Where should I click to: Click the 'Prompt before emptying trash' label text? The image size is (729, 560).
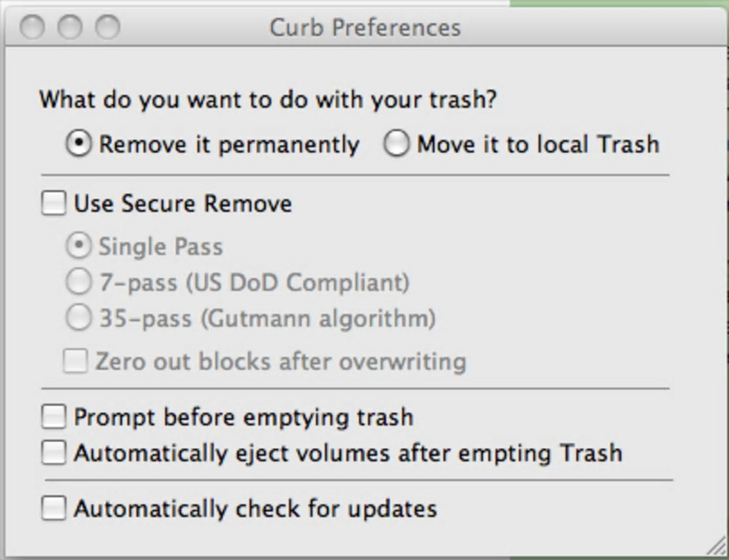point(244,416)
